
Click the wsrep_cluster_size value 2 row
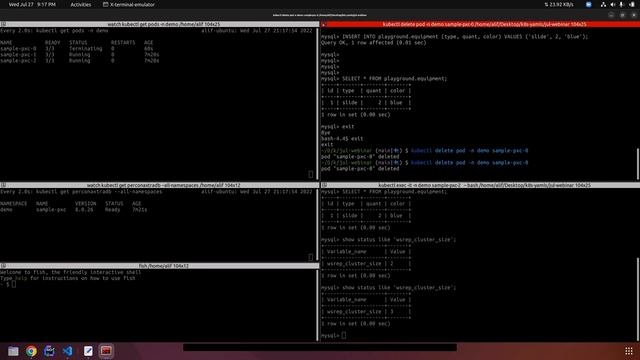point(366,264)
